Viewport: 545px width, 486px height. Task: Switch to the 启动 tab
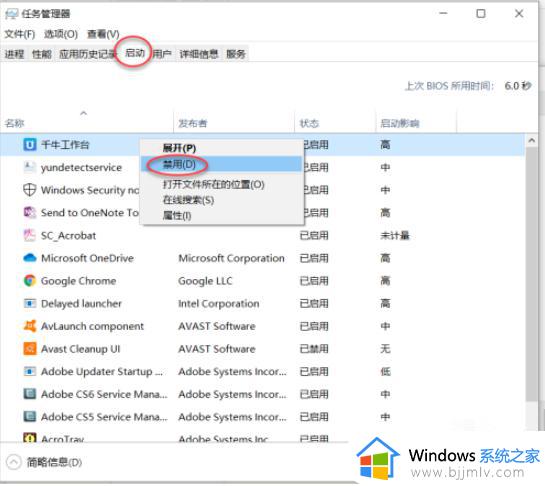[135, 53]
